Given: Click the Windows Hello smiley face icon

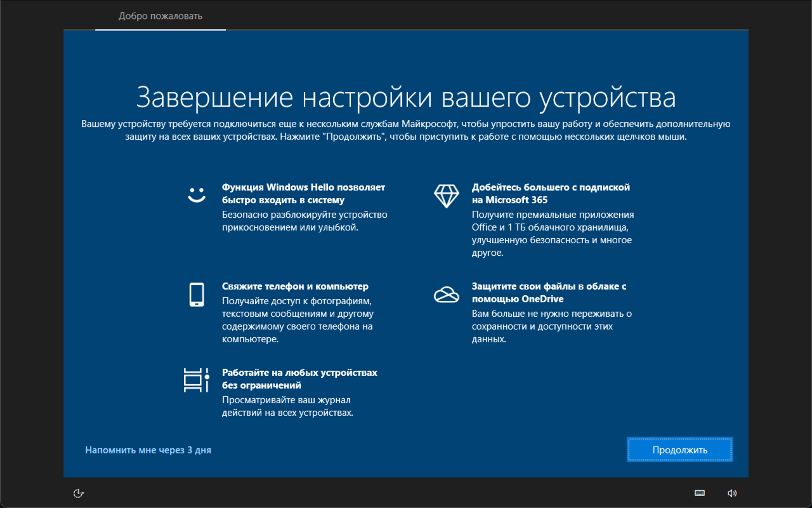Looking at the screenshot, I should point(197,194).
